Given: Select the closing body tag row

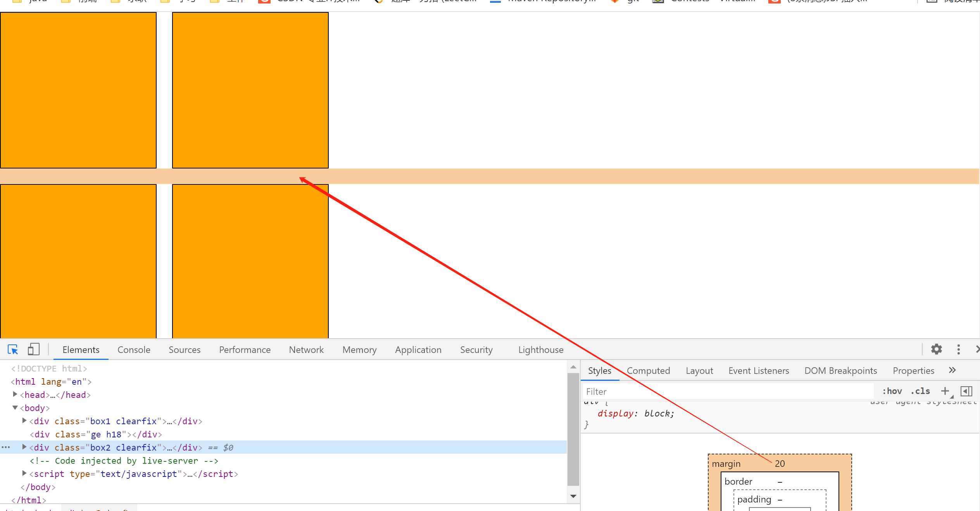Looking at the screenshot, I should [283, 487].
